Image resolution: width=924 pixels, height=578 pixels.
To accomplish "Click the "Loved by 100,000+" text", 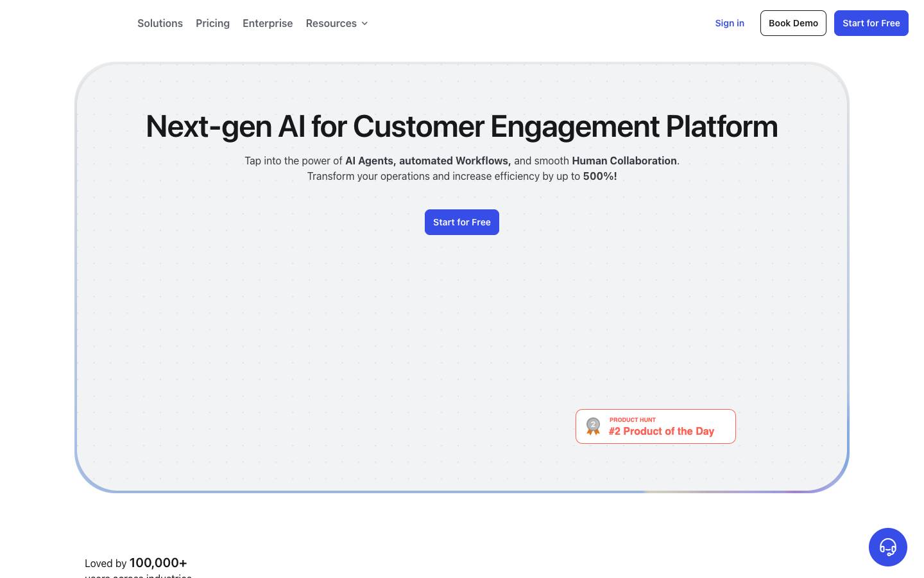I will pyautogui.click(x=136, y=563).
